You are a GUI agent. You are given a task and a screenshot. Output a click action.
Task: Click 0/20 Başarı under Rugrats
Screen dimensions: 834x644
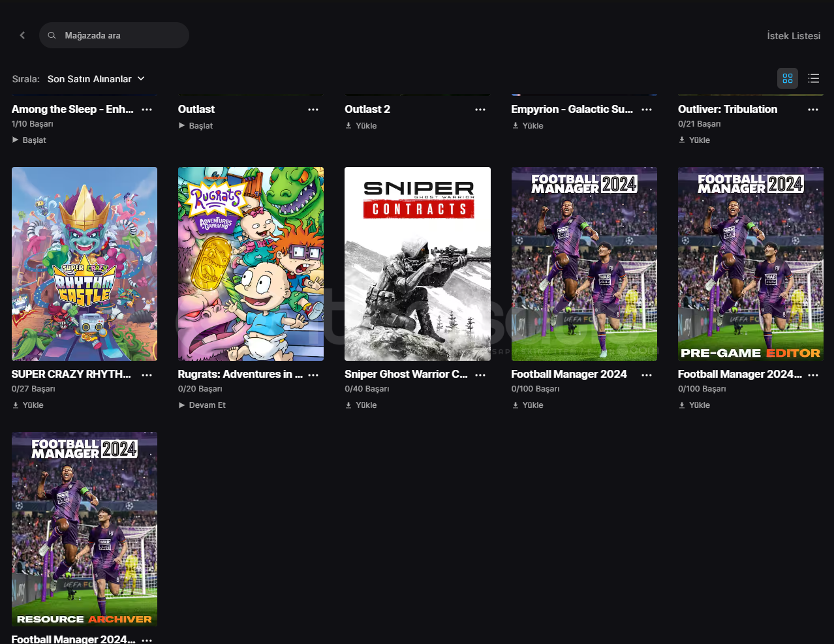(x=200, y=389)
